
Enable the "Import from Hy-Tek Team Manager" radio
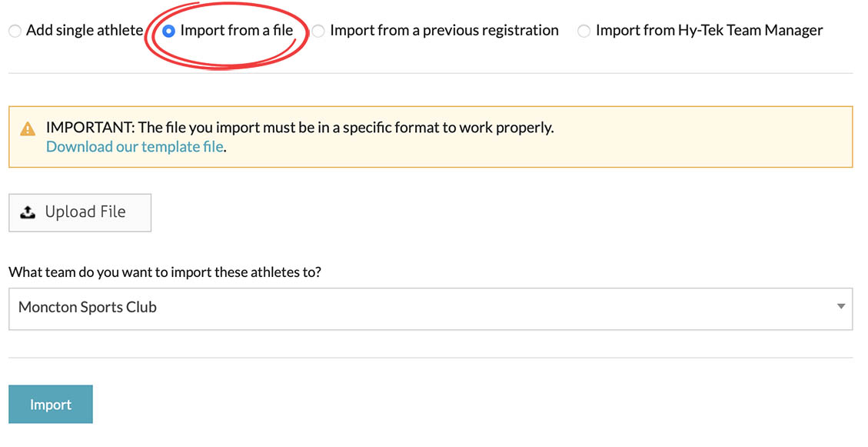584,32
